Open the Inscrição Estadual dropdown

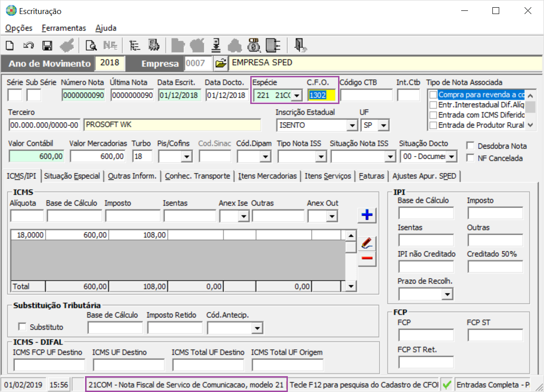tap(352, 125)
